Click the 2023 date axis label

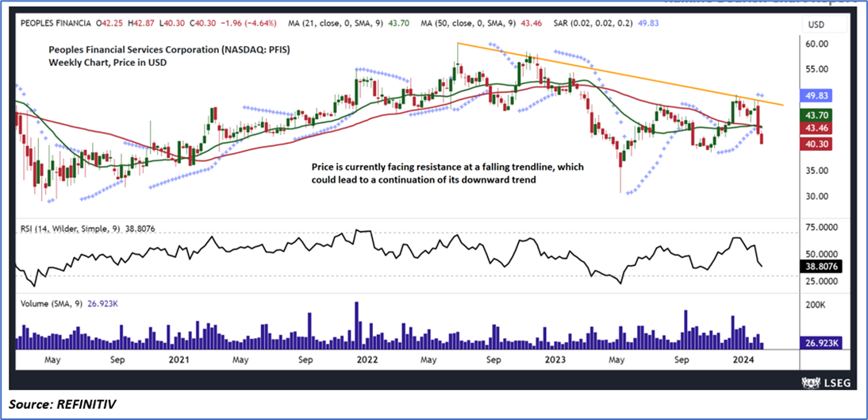[555, 360]
